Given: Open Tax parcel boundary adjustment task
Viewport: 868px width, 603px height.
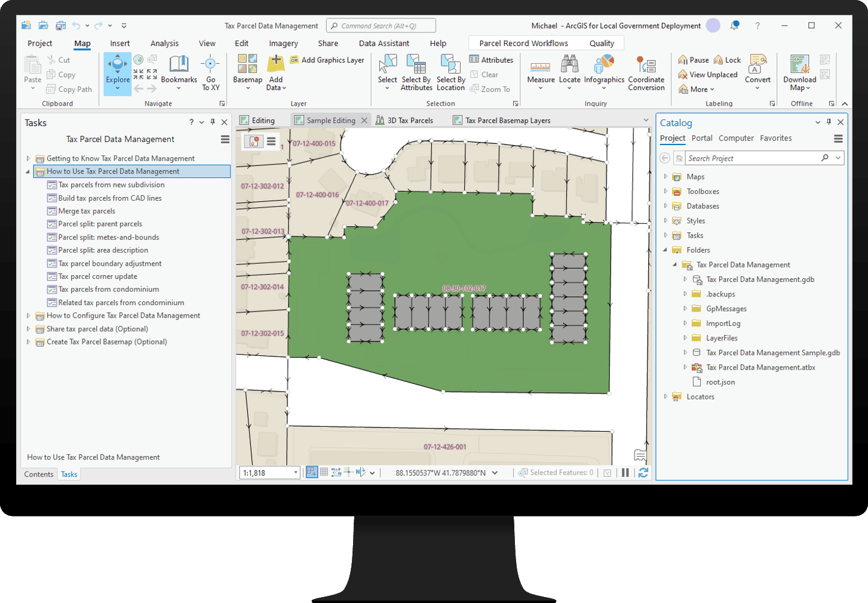Looking at the screenshot, I should click(110, 263).
